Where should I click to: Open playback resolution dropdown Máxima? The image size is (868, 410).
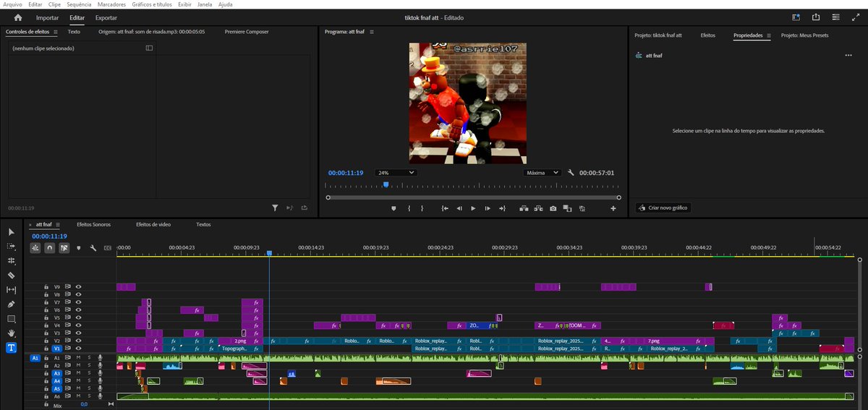(x=542, y=173)
